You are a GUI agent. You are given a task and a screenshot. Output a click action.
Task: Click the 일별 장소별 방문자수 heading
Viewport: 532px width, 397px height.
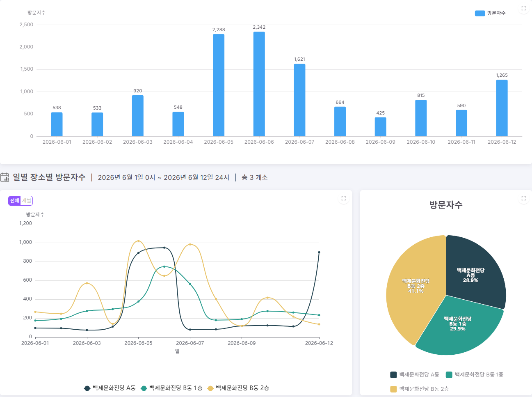click(49, 177)
